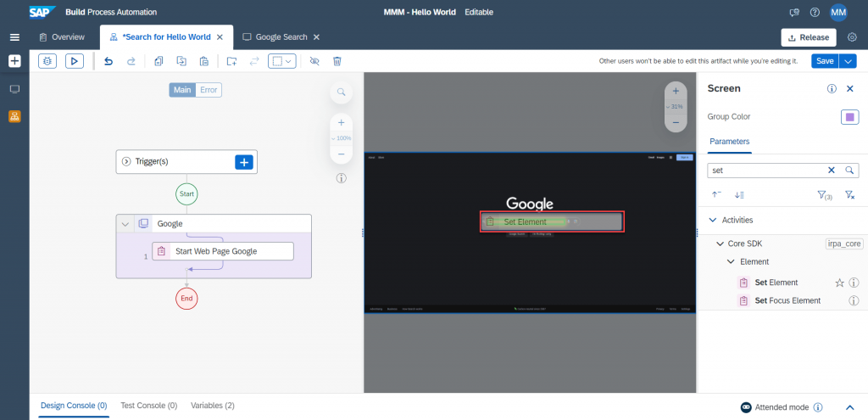This screenshot has height=420, width=868.
Task: Clear filters with the filter-x icon
Action: [849, 194]
